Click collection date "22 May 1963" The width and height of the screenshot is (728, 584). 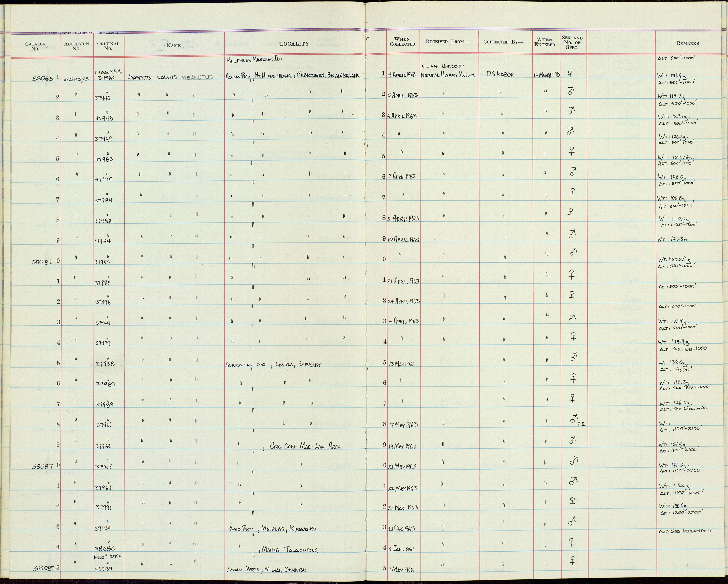[402, 488]
